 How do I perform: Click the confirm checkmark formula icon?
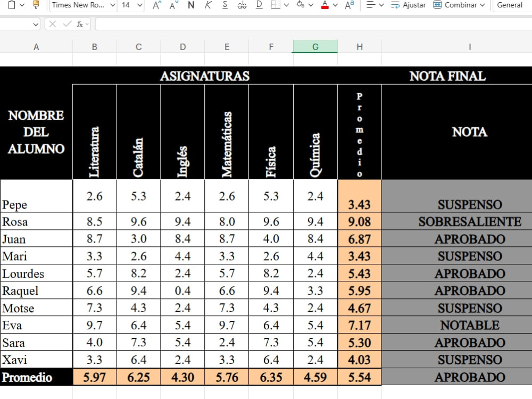tap(67, 24)
